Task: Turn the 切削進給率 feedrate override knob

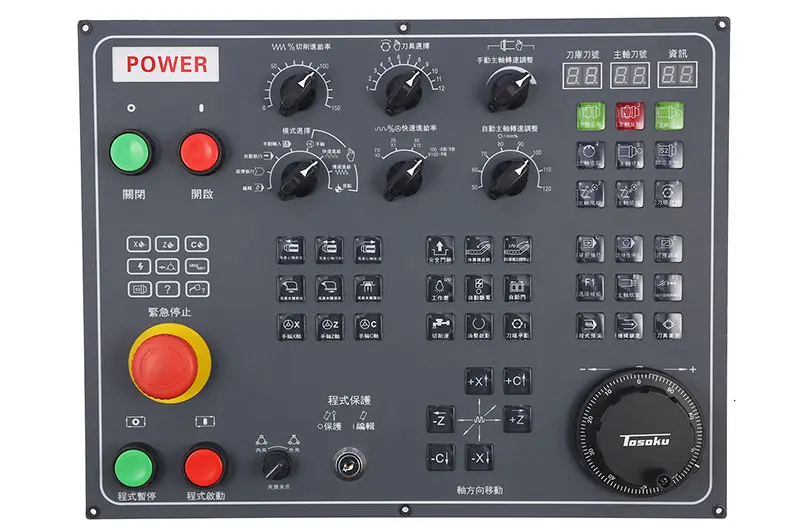Action: click(298, 92)
